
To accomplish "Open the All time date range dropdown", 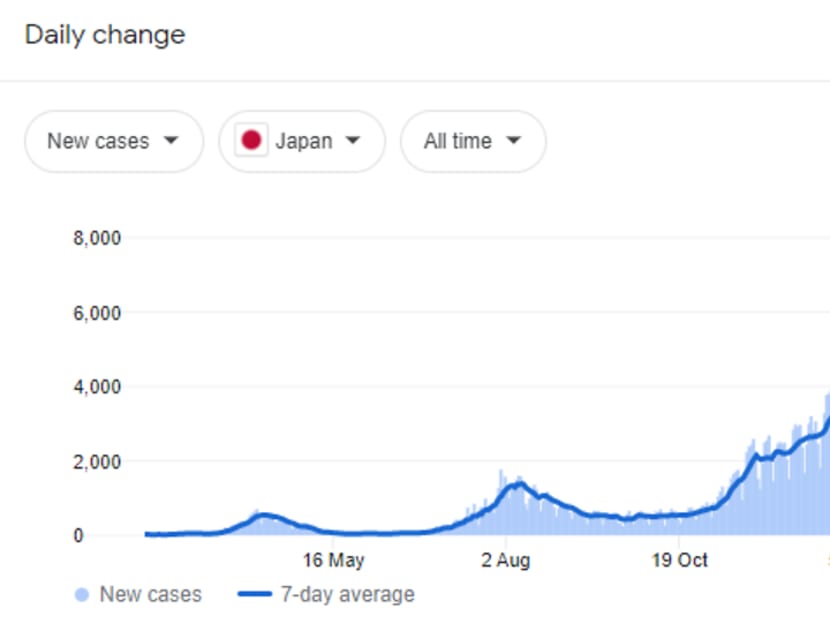I will [x=472, y=141].
